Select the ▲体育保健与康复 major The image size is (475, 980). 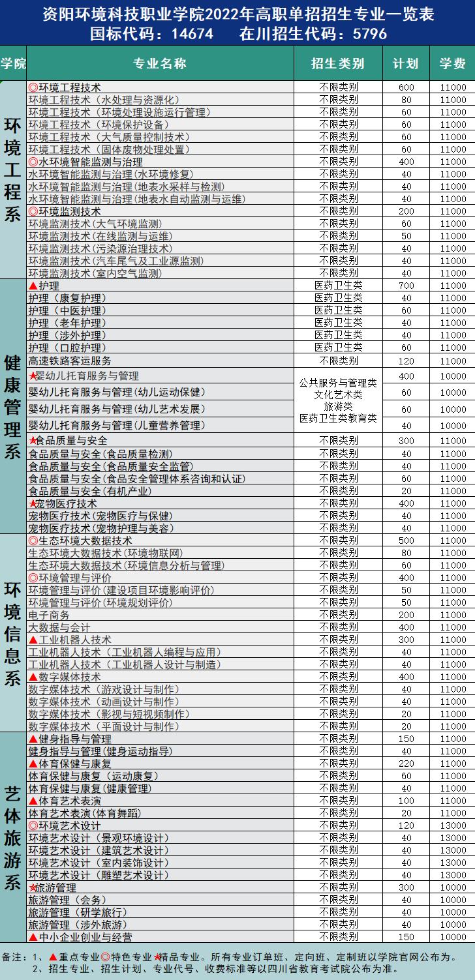[160, 764]
